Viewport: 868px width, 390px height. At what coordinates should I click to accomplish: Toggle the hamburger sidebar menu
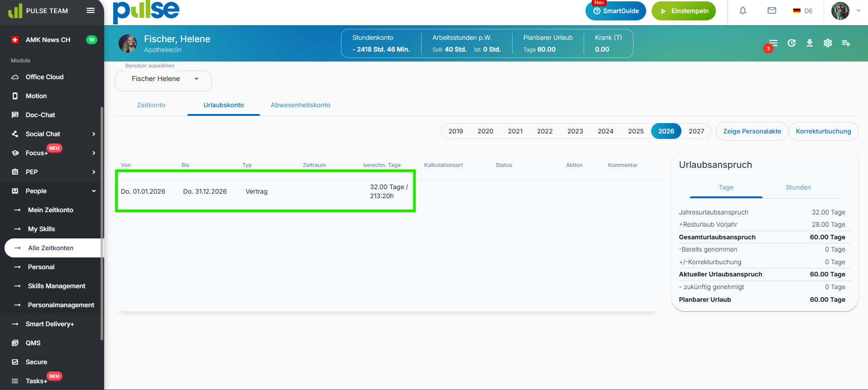click(x=91, y=10)
